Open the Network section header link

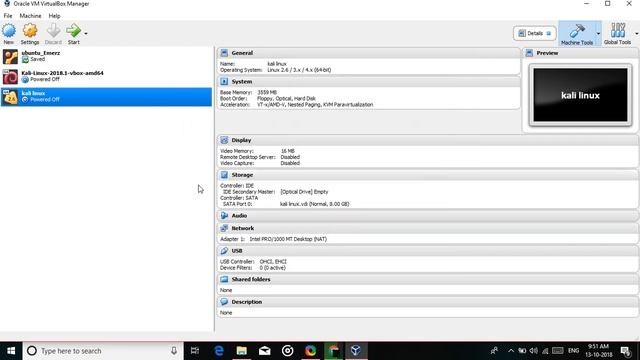pos(242,228)
